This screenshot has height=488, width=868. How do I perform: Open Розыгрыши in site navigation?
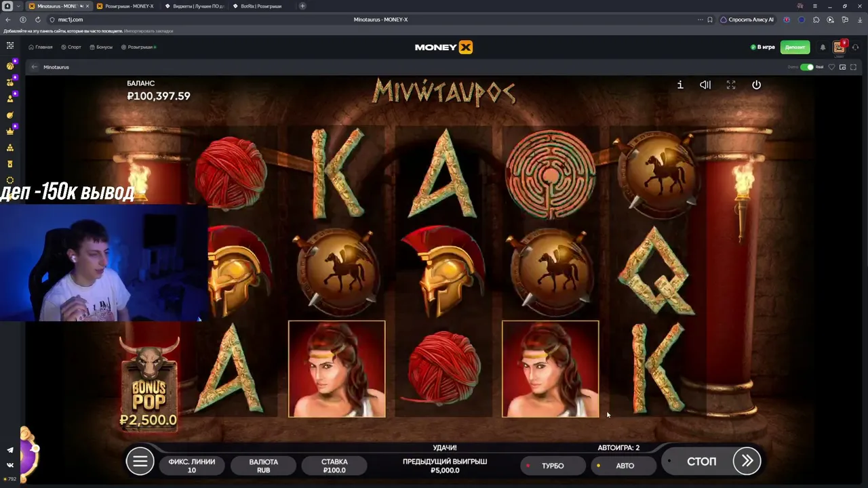138,47
